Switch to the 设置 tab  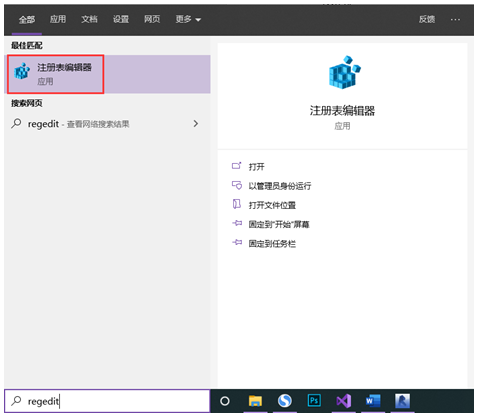click(120, 19)
